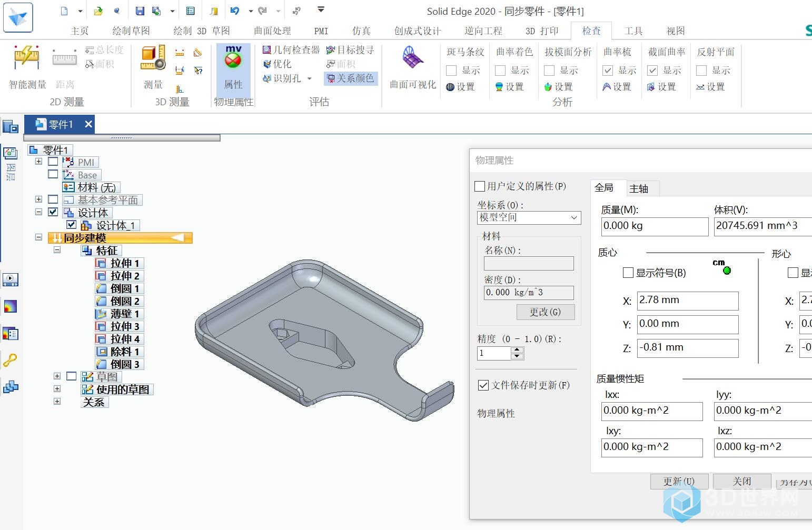Toggle 曲率着色 显示 checkbox

(501, 71)
